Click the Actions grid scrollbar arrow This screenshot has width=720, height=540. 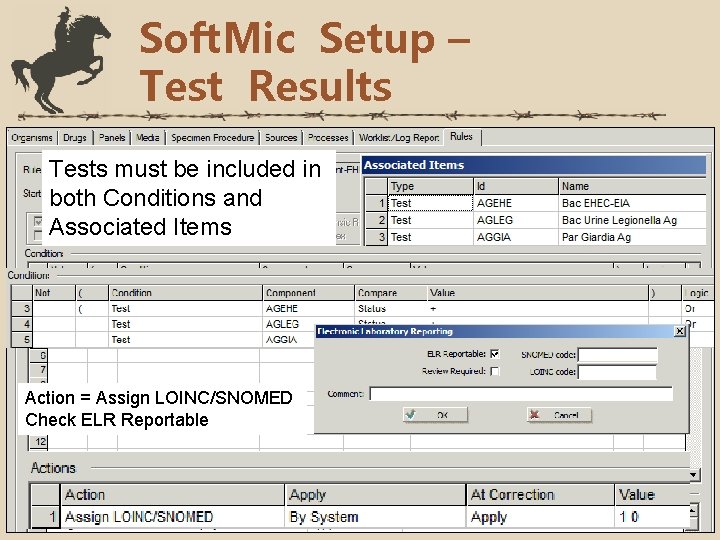[694, 511]
